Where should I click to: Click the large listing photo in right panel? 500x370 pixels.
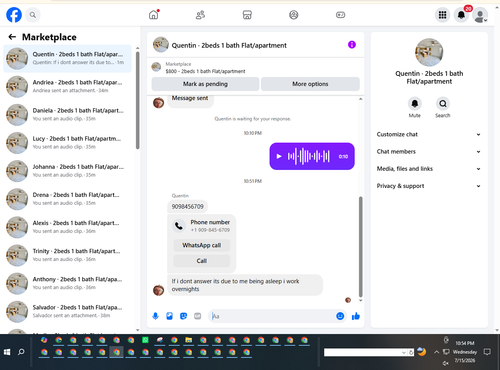[429, 52]
